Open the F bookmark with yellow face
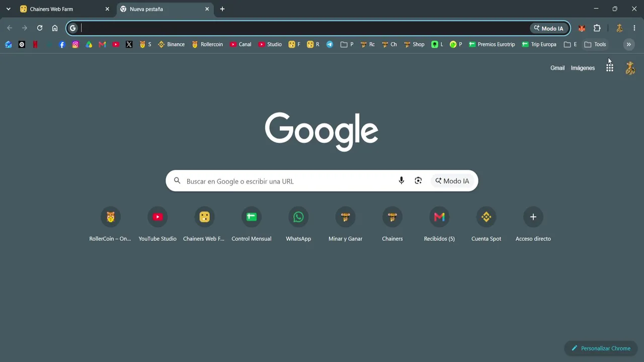This screenshot has height=362, width=644. tap(294, 44)
